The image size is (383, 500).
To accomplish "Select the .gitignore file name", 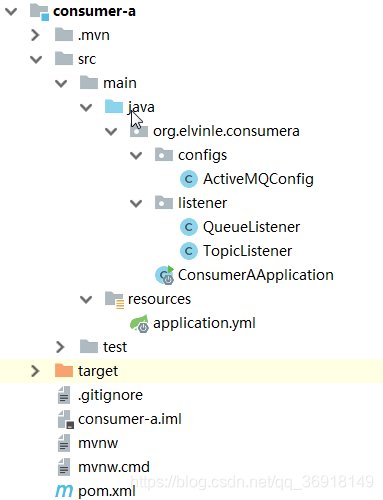I will [110, 395].
